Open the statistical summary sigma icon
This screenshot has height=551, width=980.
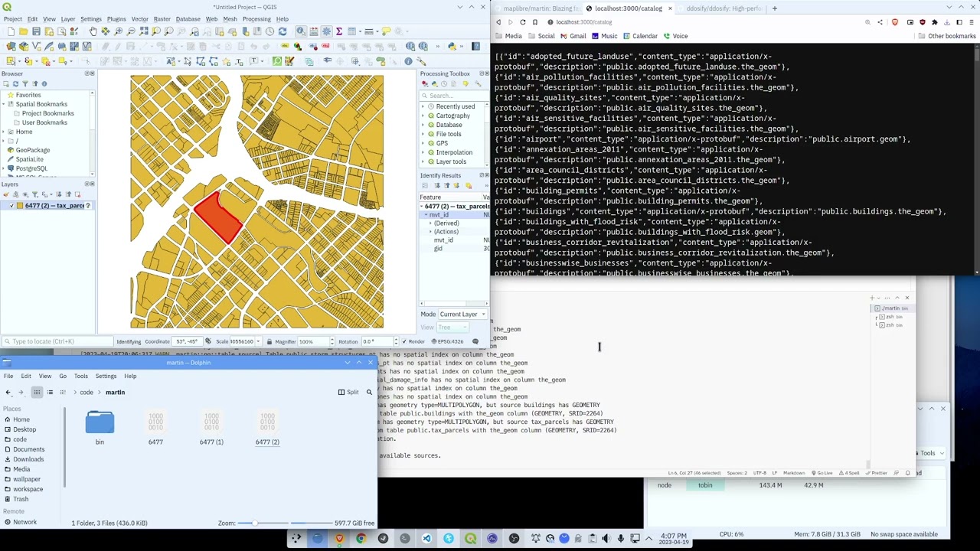[x=339, y=31]
